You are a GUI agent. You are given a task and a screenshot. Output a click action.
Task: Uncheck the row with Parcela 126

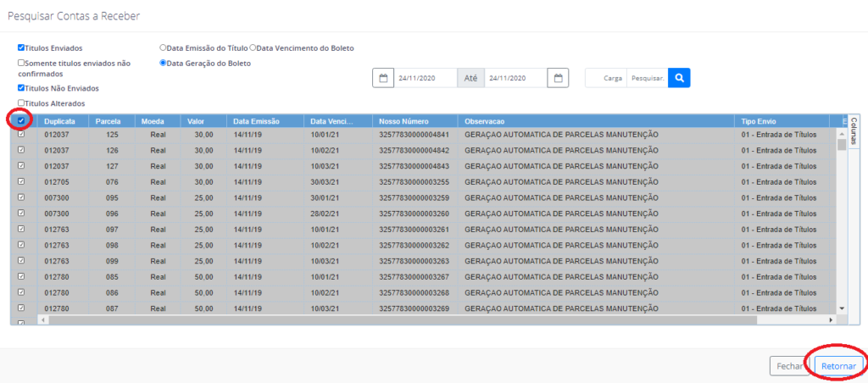[21, 149]
